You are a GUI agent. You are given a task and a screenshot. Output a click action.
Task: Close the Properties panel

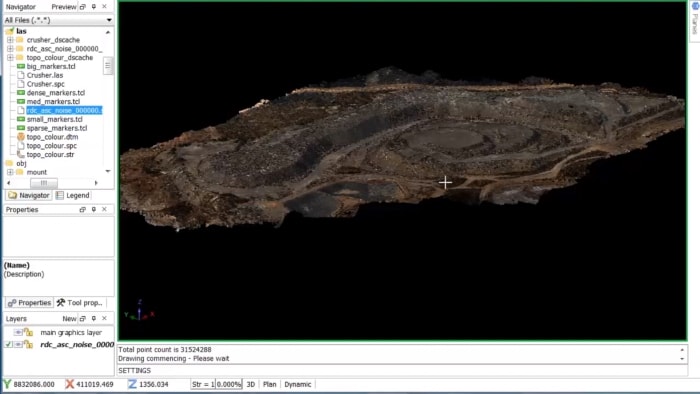click(104, 209)
